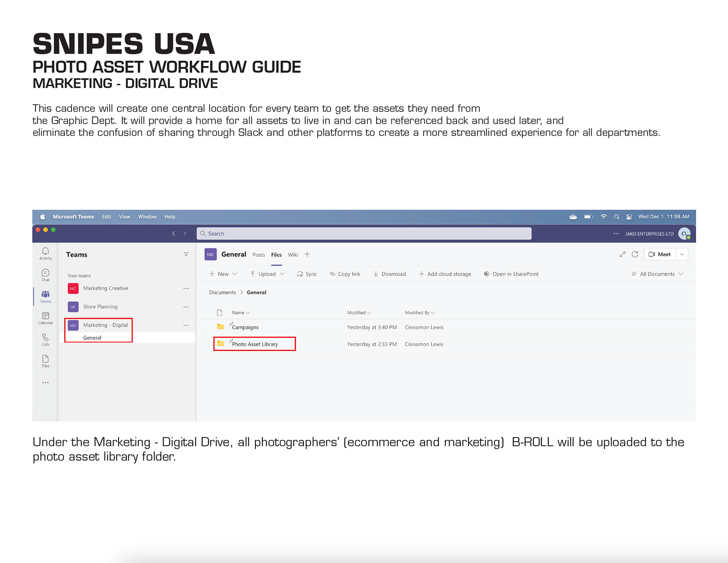
Task: Open the Window menu
Action: 147,217
